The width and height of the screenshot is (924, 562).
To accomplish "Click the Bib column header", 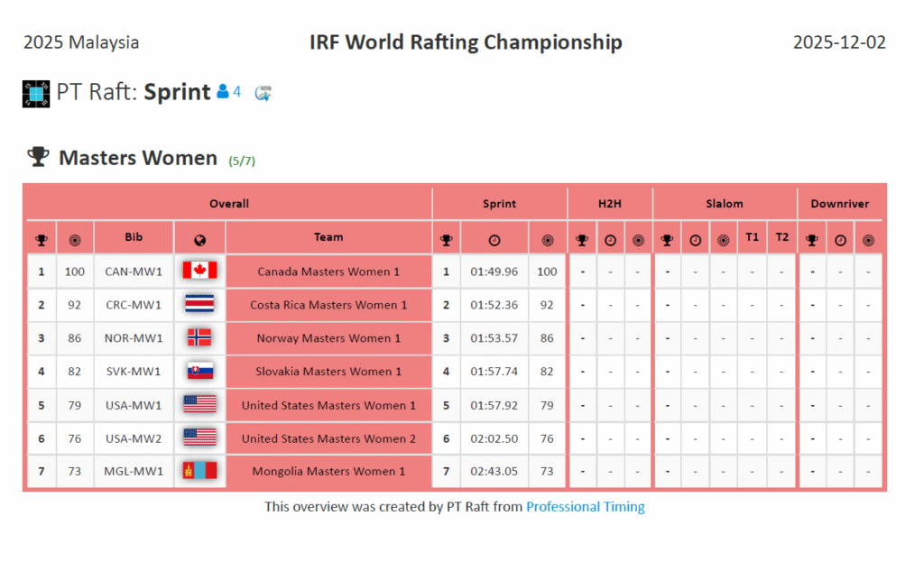I will (134, 237).
